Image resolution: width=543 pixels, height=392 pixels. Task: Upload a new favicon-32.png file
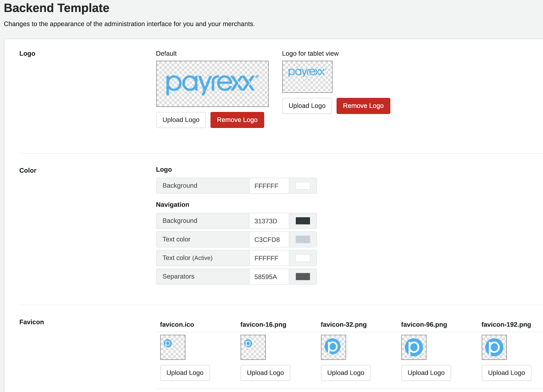(x=346, y=373)
